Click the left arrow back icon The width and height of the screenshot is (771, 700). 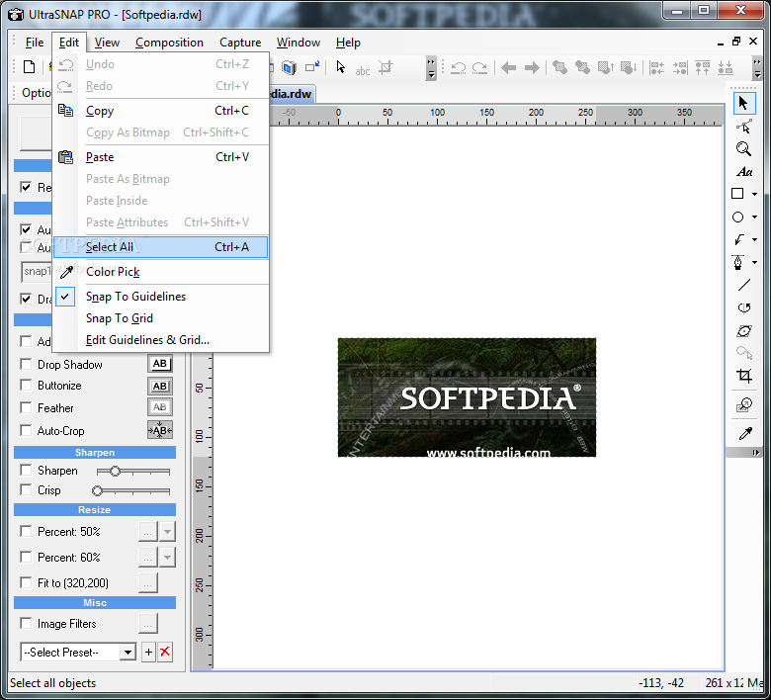[509, 67]
